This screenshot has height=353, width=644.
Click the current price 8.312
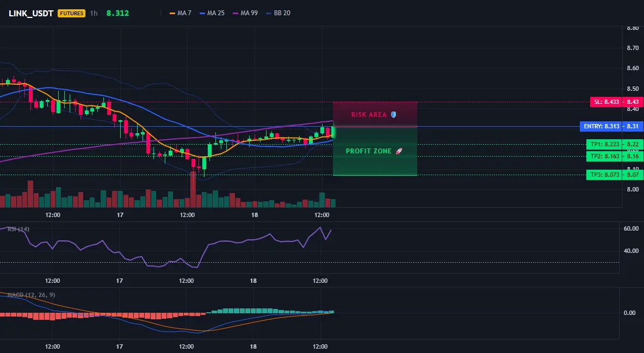(117, 13)
